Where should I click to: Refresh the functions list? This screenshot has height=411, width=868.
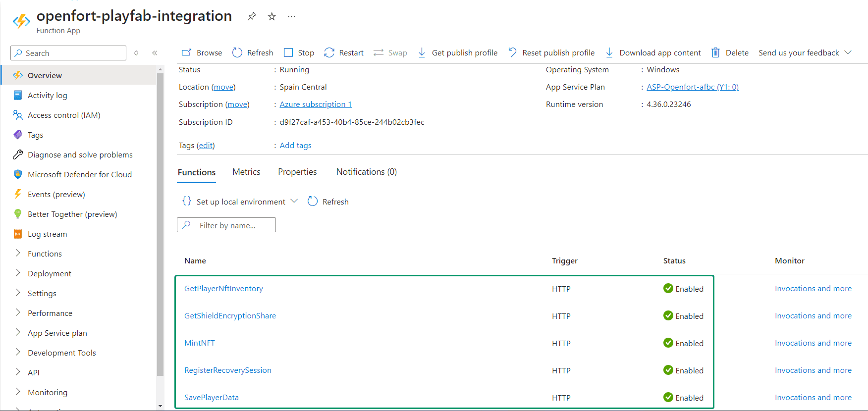[x=328, y=202]
